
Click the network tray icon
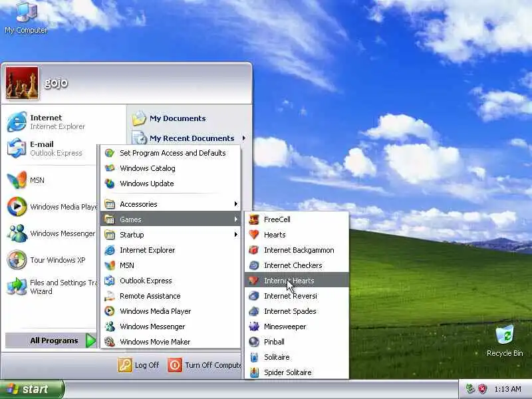470,389
